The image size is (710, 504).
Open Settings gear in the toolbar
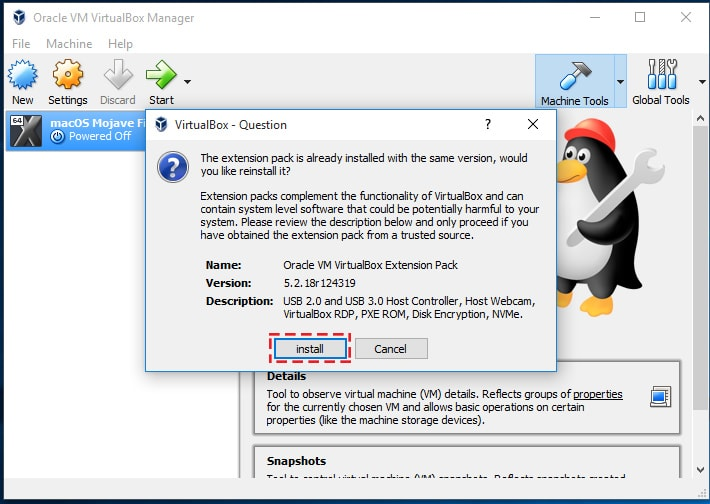(67, 74)
